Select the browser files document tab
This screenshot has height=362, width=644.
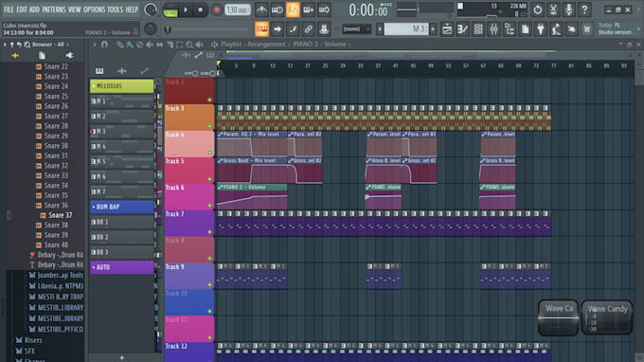coord(42,56)
